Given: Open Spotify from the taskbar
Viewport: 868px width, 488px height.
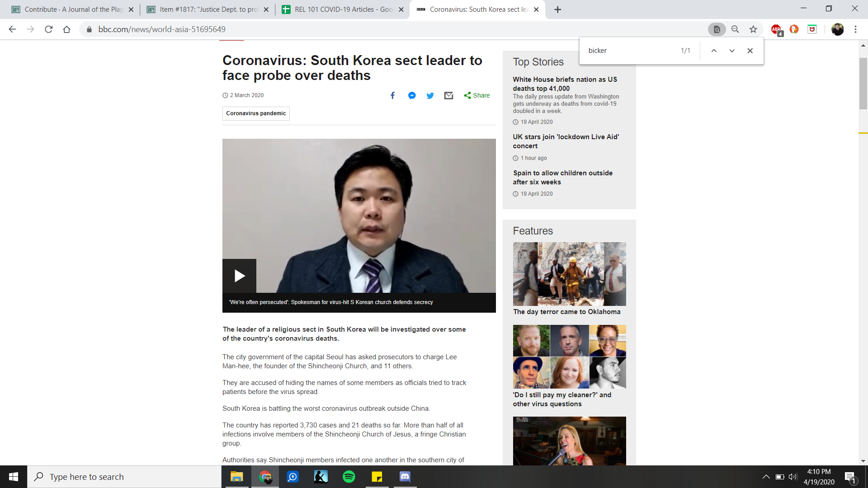Looking at the screenshot, I should tap(349, 477).
